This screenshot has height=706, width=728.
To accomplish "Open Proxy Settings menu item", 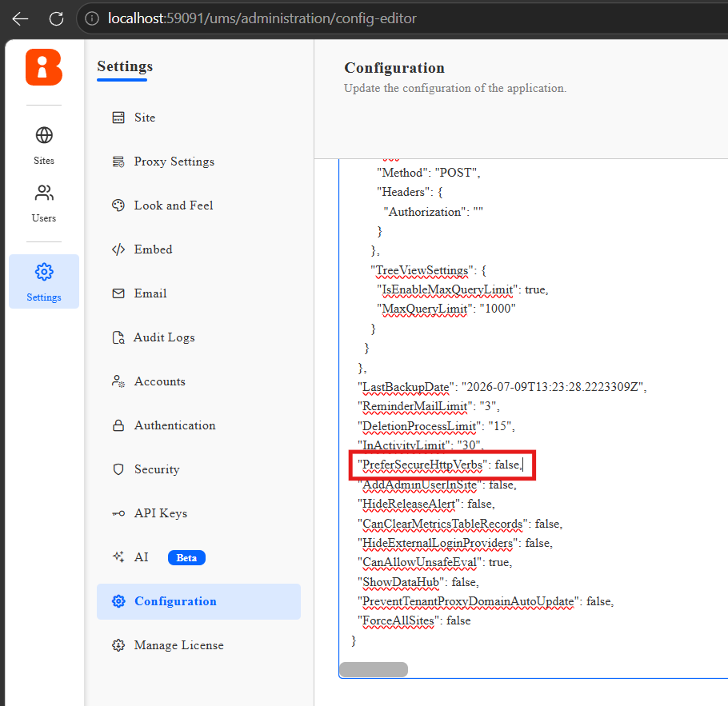I will pos(174,162).
